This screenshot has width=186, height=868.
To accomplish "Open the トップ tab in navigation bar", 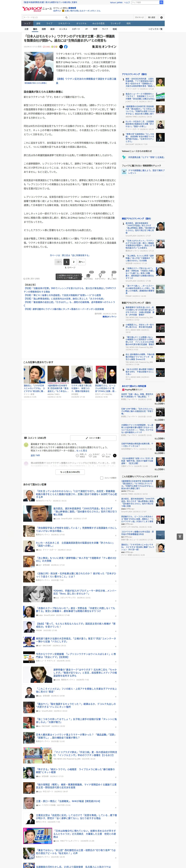I will click(27, 23).
